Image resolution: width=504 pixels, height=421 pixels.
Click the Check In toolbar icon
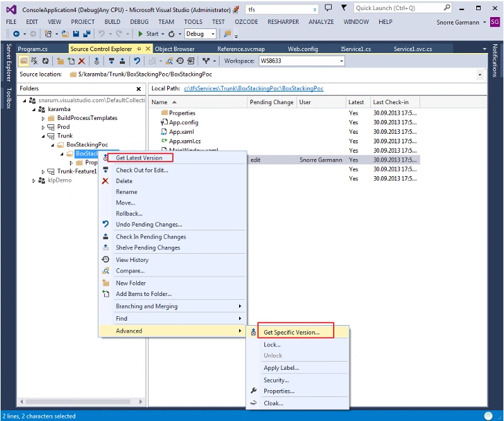(122, 61)
